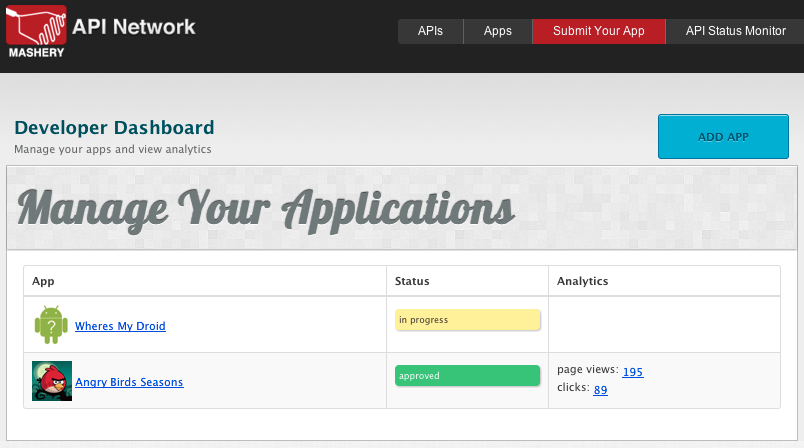Select the Submit Your App tab
804x448 pixels.
(599, 31)
